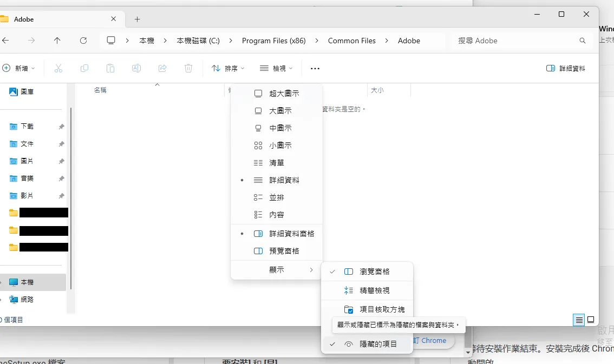This screenshot has width=614, height=364.
Task: Close the Adobe tab
Action: point(113,19)
